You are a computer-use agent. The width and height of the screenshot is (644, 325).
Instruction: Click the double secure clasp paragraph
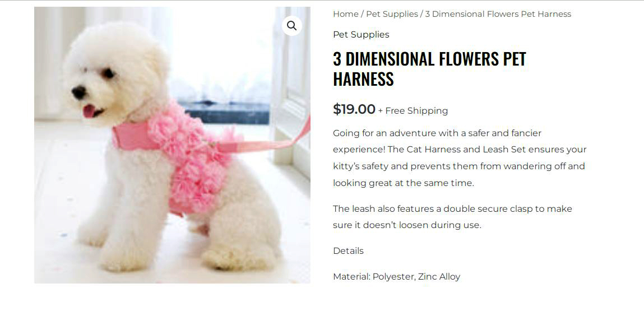452,217
